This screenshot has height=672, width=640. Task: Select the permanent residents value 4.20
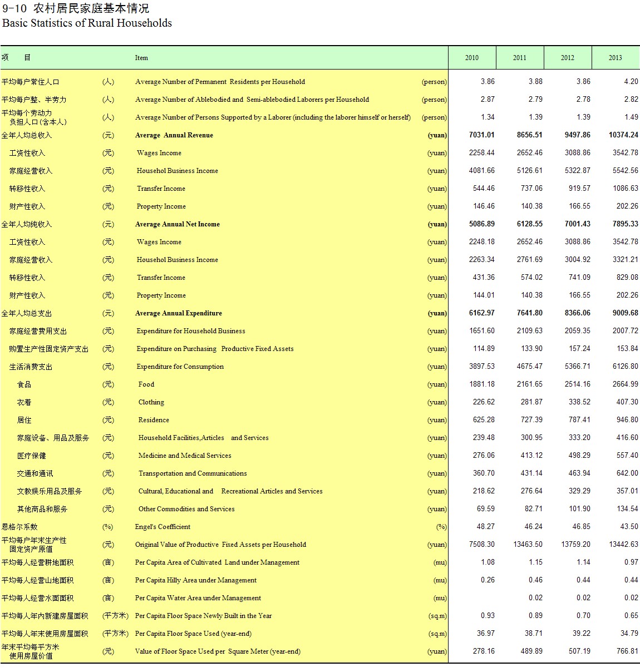pyautogui.click(x=631, y=82)
